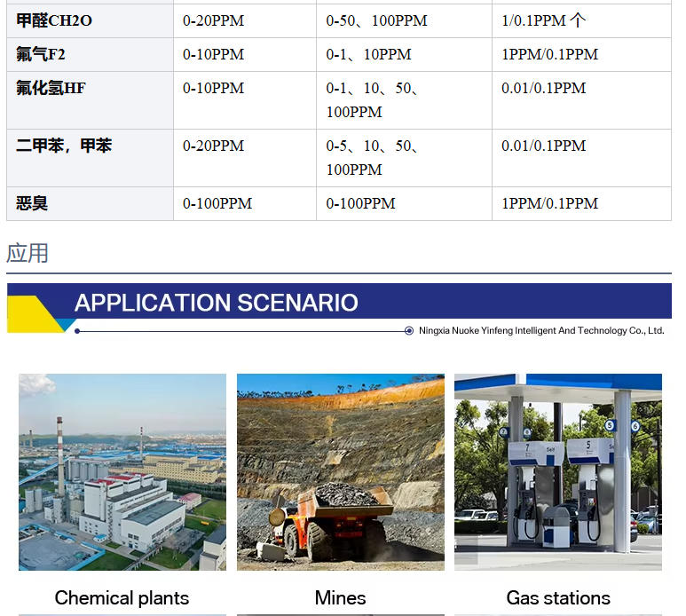Click the 0-1、10PPM cell in the F2 row
The image size is (686, 616).
368,54
